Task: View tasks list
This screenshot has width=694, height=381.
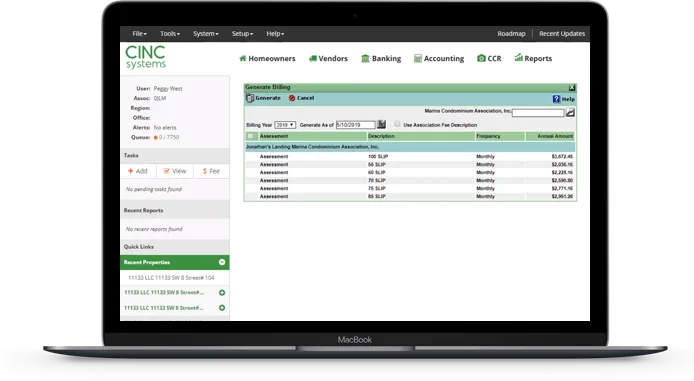Action: coord(175,171)
